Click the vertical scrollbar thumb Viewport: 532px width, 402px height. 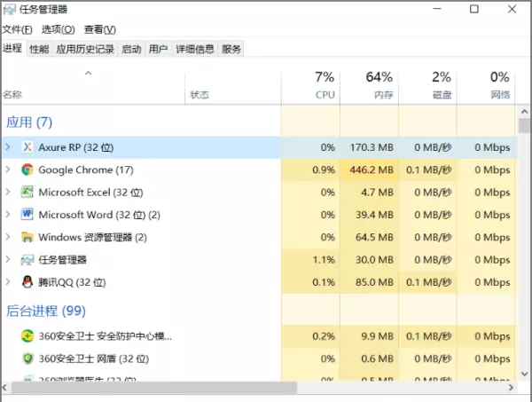[x=525, y=126]
